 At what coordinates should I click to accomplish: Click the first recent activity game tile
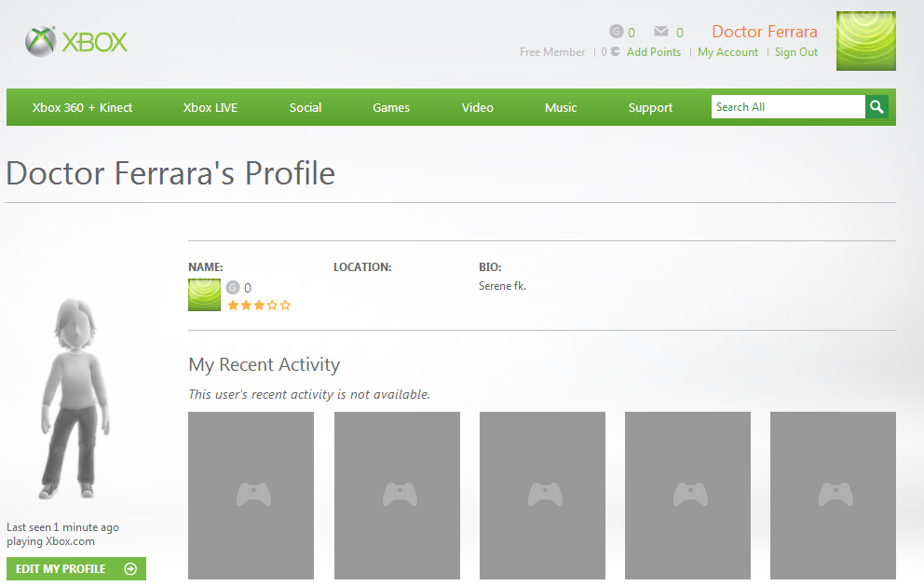point(251,496)
